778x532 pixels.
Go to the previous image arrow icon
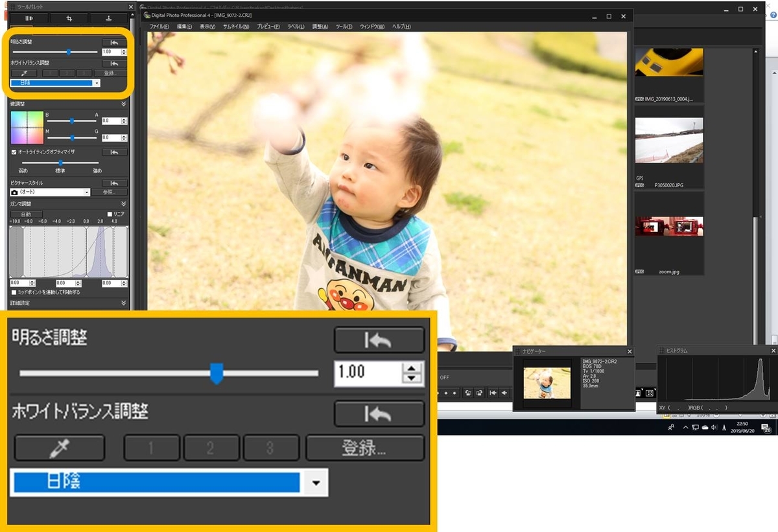coord(504,393)
